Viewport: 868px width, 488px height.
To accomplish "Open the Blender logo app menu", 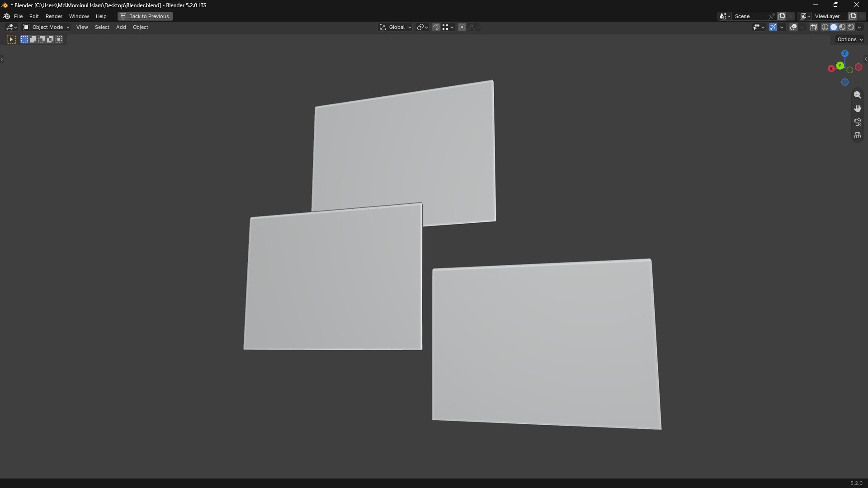I will click(x=6, y=16).
